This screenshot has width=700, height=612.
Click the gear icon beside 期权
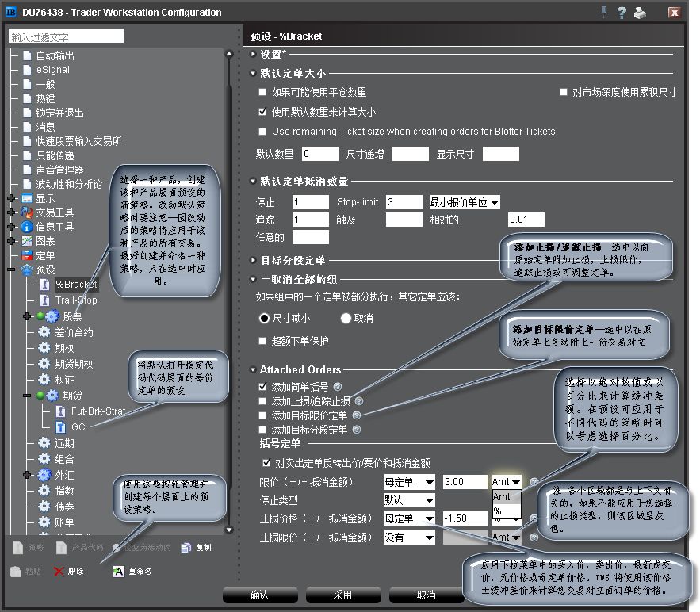[44, 348]
